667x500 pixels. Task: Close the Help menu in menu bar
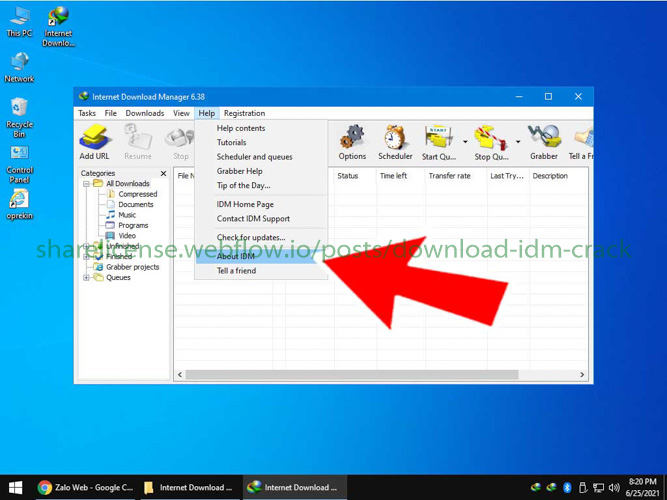tap(207, 113)
